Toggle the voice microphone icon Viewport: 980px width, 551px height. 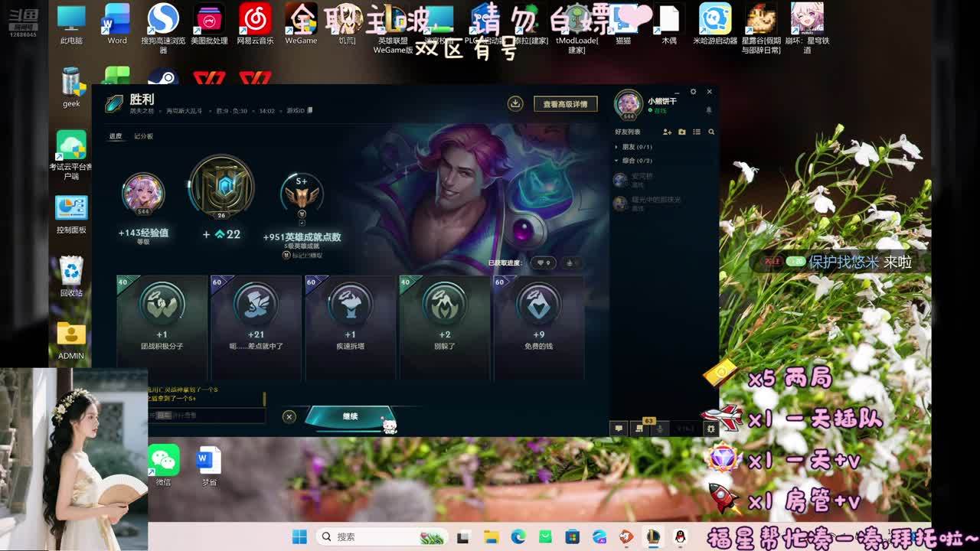click(x=660, y=429)
